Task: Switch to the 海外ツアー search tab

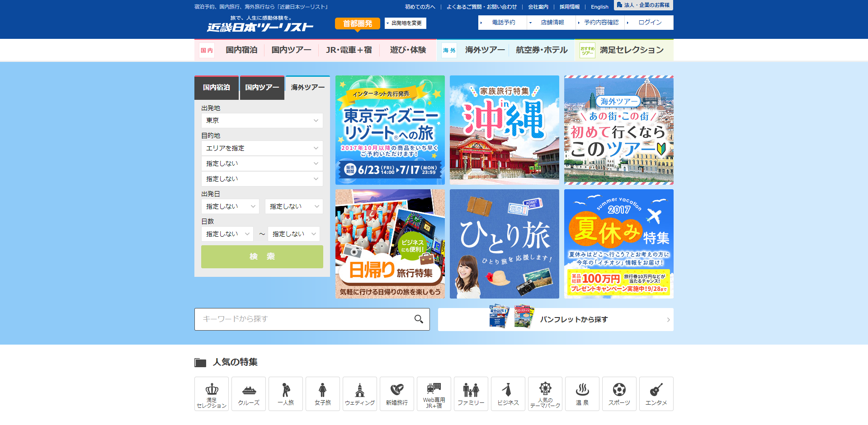Action: click(307, 87)
